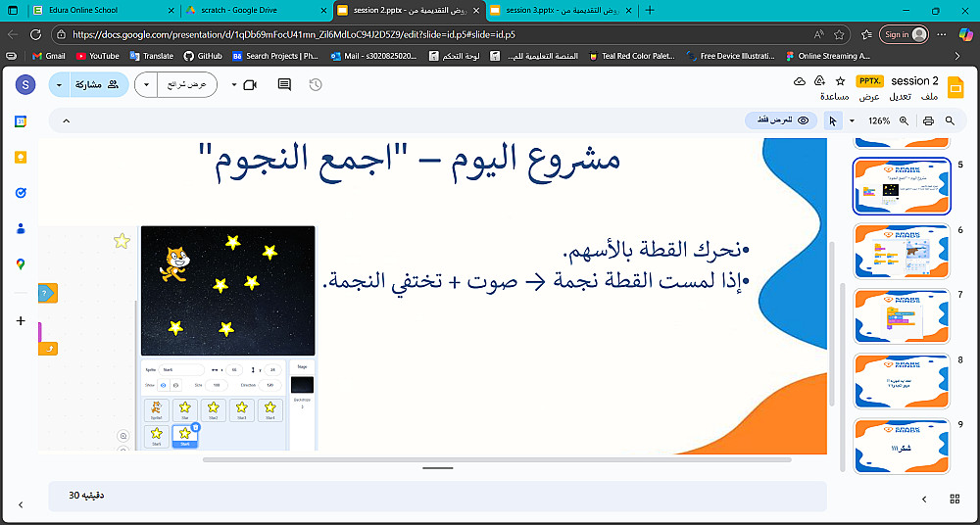Screen dimensions: 980x525
Task: Expand the share options dropdown arrow
Action: point(60,84)
